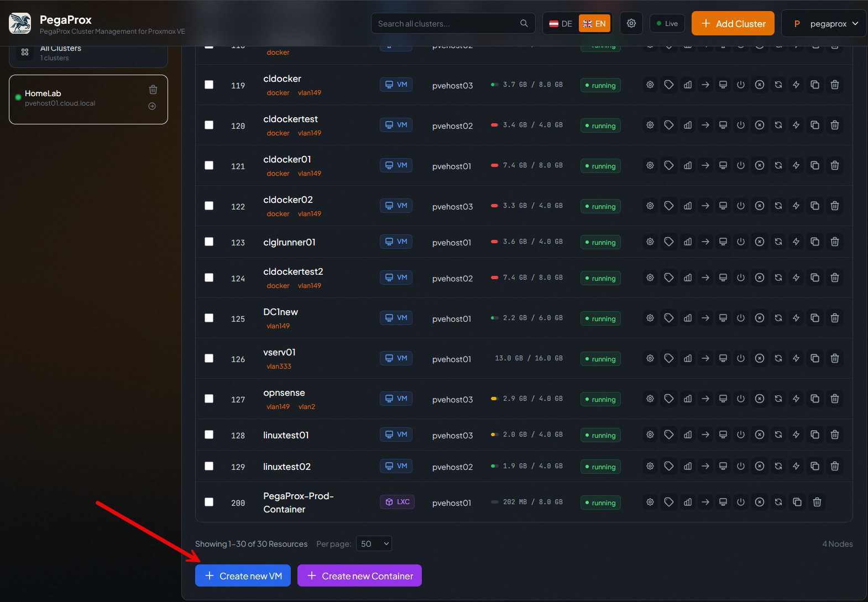
Task: Switch language to DE
Action: pos(561,24)
